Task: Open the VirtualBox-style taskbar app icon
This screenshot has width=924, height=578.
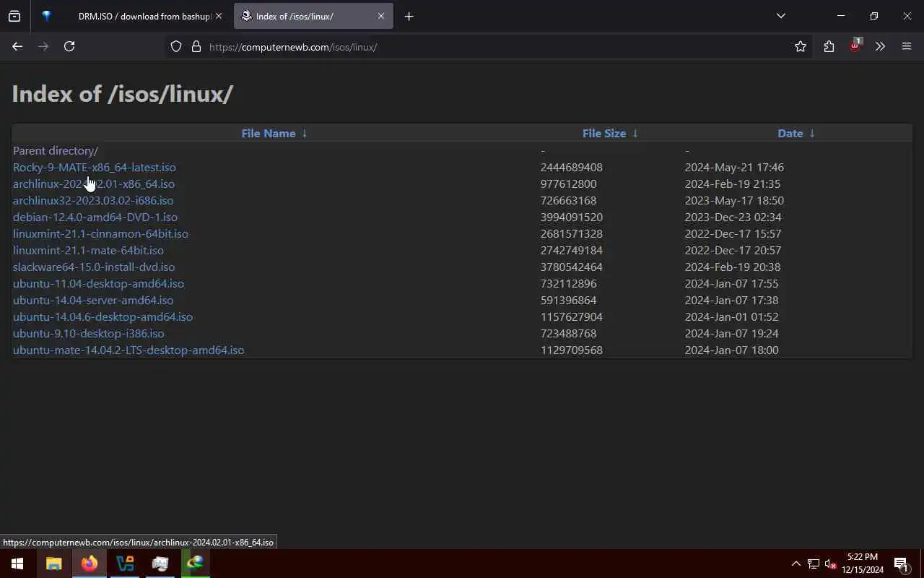Action: 125,564
